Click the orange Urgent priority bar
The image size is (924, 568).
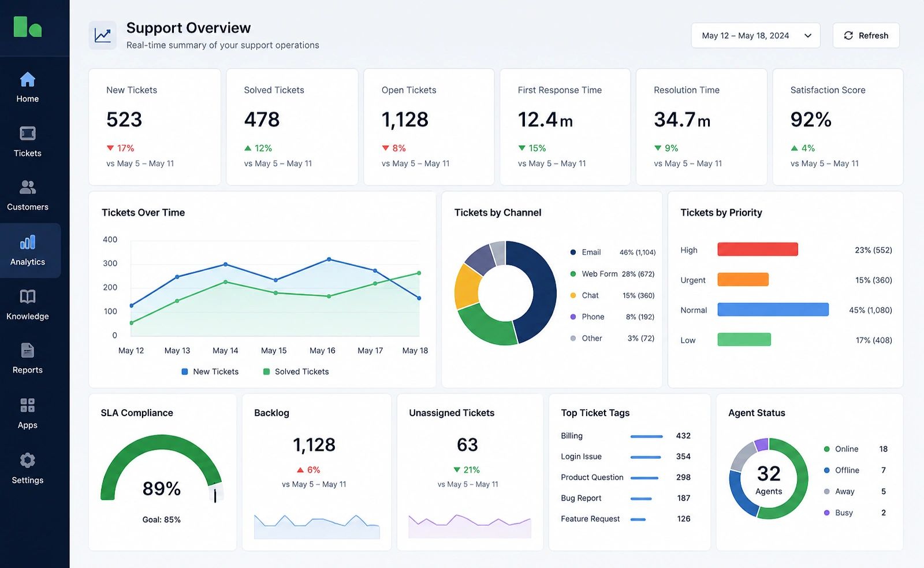click(x=743, y=279)
